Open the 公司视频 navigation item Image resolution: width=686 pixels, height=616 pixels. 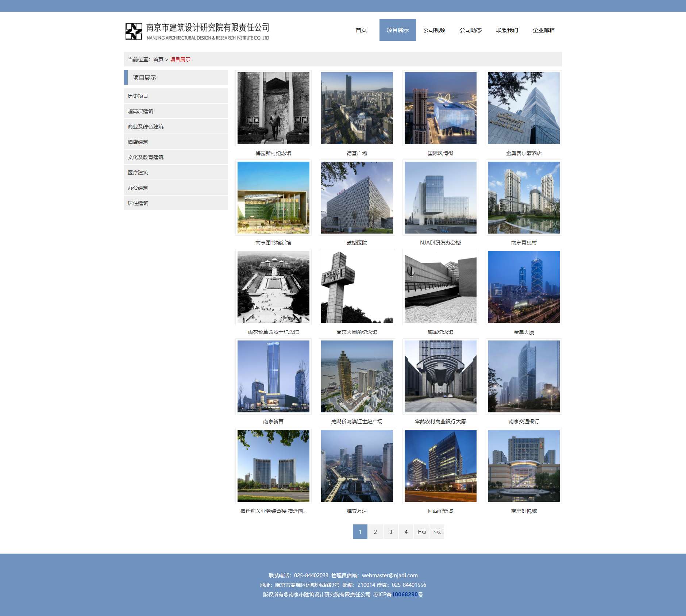pyautogui.click(x=434, y=30)
